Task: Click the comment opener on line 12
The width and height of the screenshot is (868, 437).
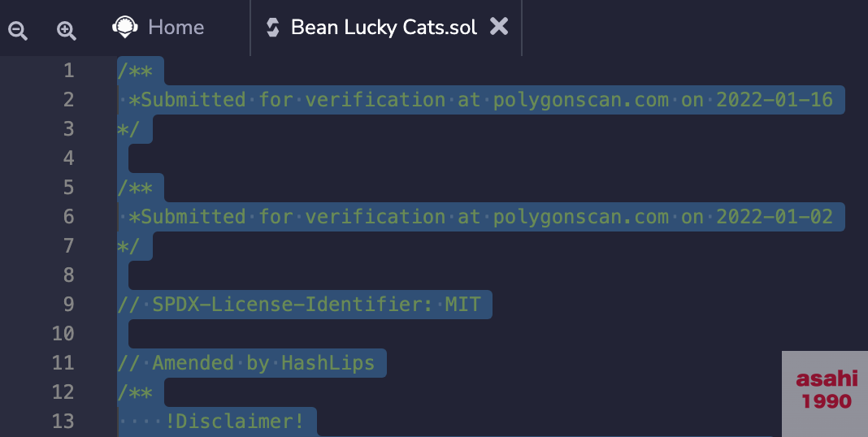Action: point(135,392)
